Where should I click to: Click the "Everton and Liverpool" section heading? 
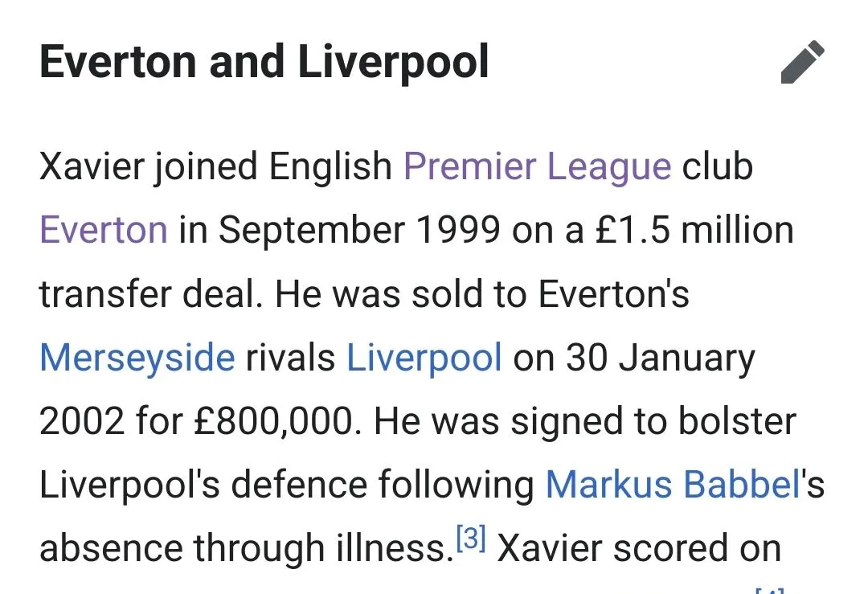click(264, 63)
